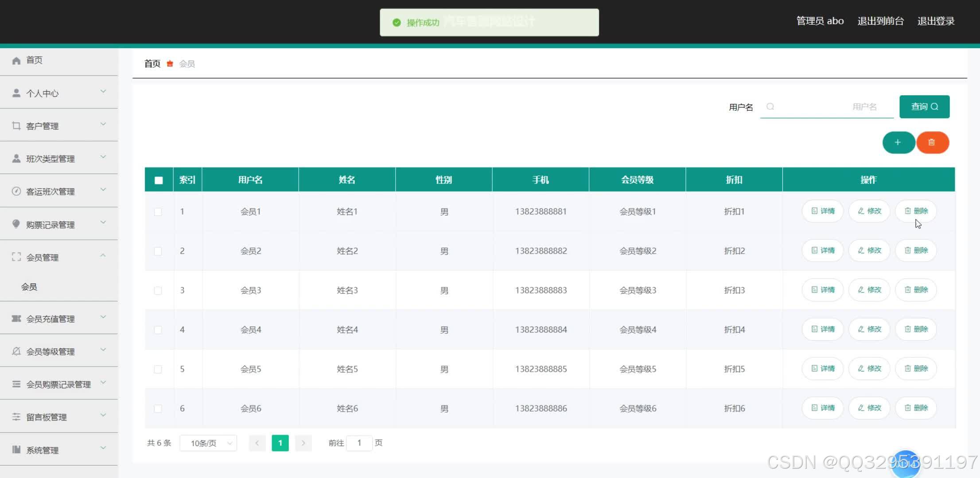Click the 留言板管理 sliders icon

16,417
